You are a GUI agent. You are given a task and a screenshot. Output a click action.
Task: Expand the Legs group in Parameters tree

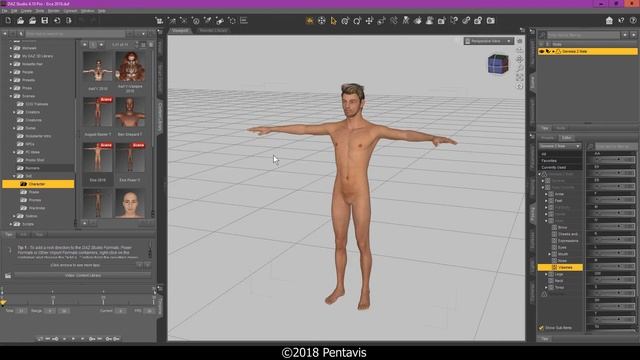click(x=547, y=274)
